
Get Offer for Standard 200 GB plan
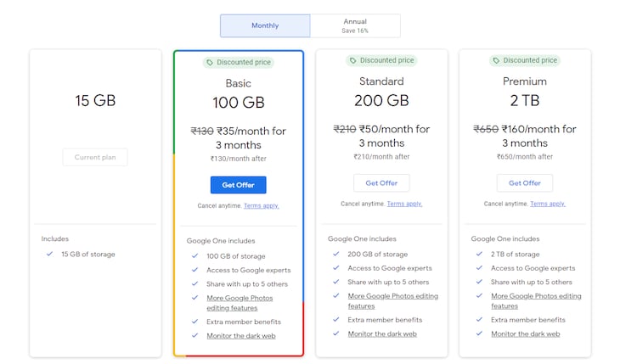click(x=381, y=183)
